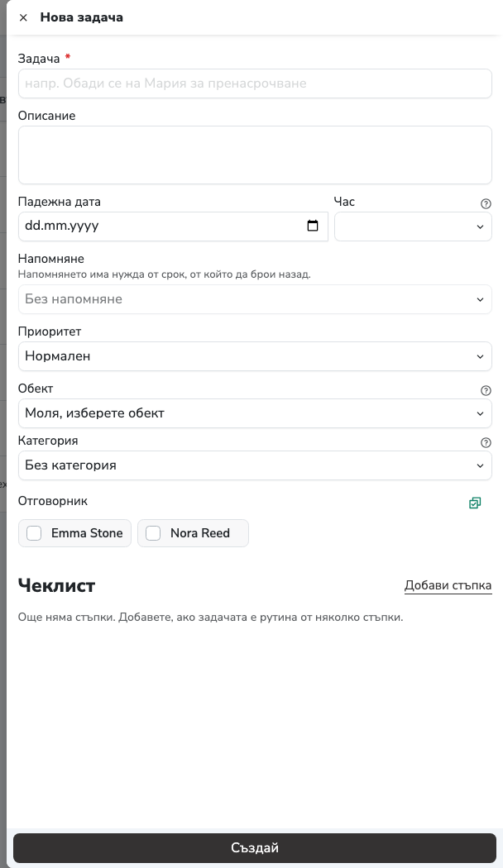
Task: Click the help icon next to Час
Action: [486, 203]
